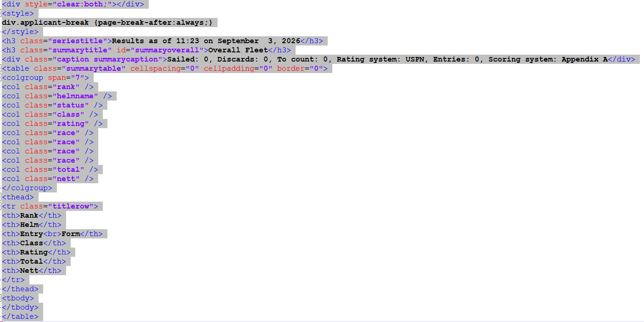Place cursor on "Overall Fleet" heading text
Screen dimensions: 644x322
238,50
